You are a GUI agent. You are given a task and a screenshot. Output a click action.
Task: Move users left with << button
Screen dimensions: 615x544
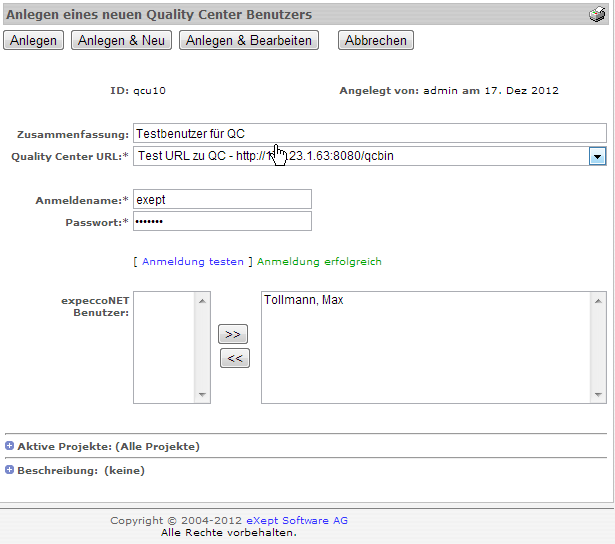click(233, 358)
